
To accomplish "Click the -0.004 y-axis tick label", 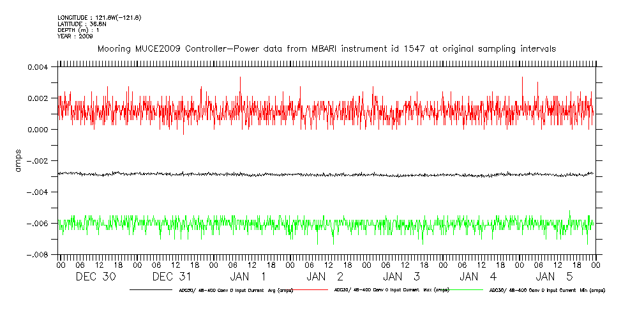I will point(40,192).
